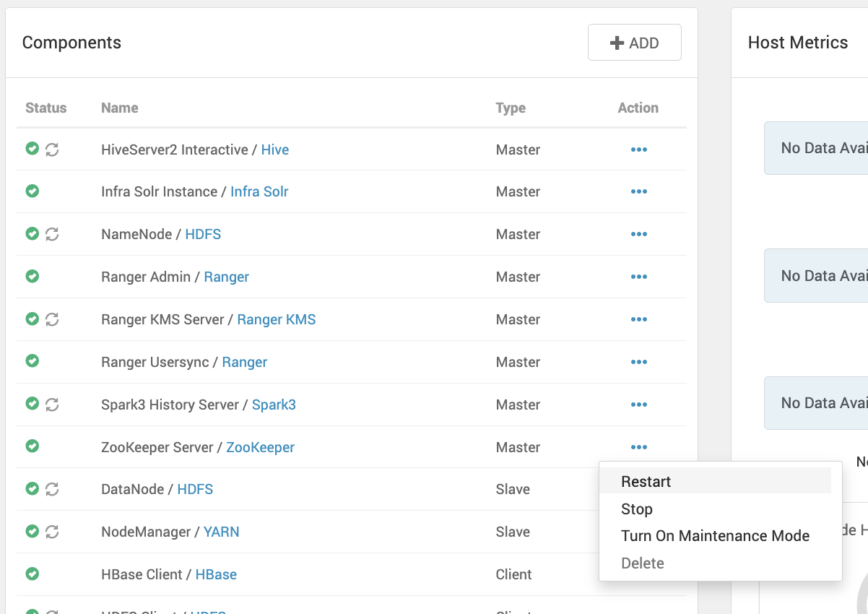The image size is (868, 614).
Task: Click 'ZooKeeper Server /' component name
Action: (162, 447)
